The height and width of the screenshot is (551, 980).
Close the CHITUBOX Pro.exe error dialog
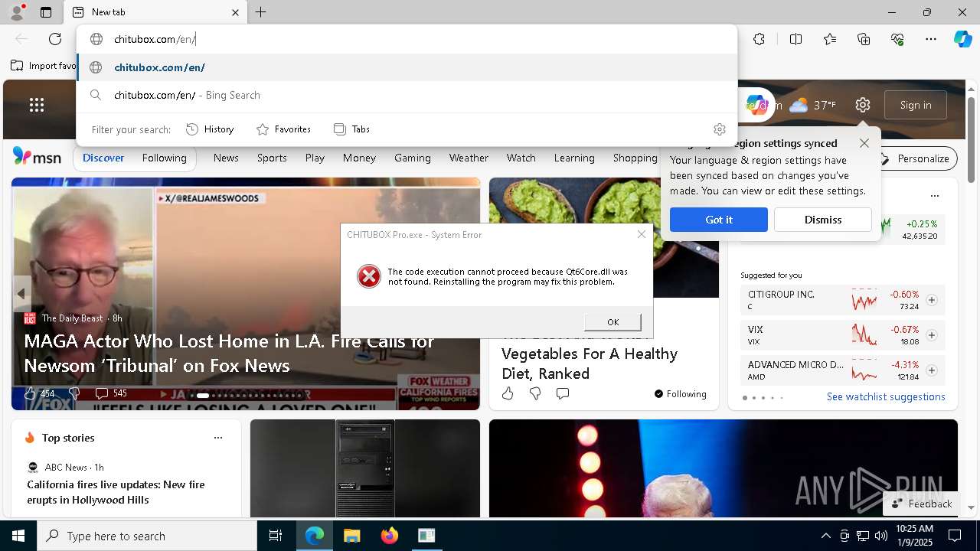[642, 234]
